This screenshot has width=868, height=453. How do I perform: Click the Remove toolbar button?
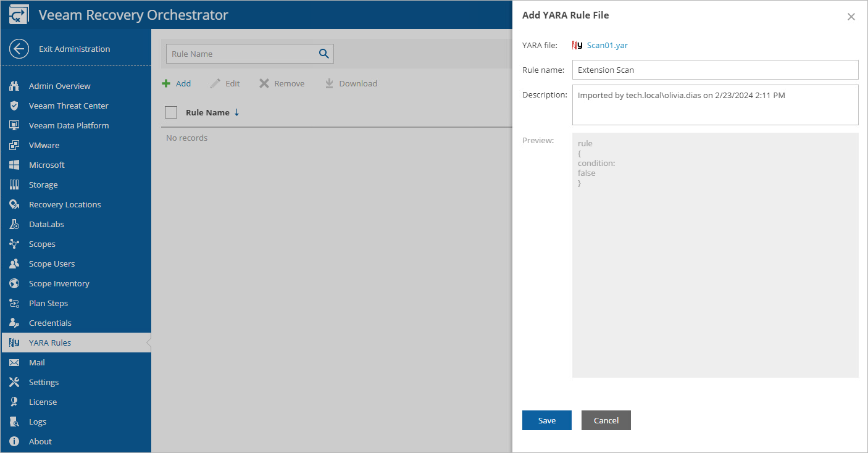click(x=282, y=83)
